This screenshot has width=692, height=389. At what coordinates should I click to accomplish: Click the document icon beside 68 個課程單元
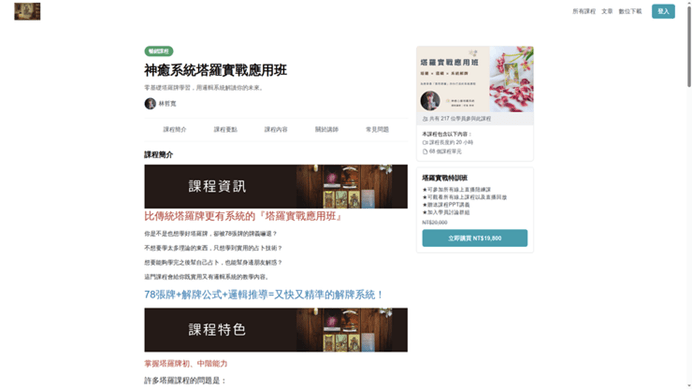(425, 151)
